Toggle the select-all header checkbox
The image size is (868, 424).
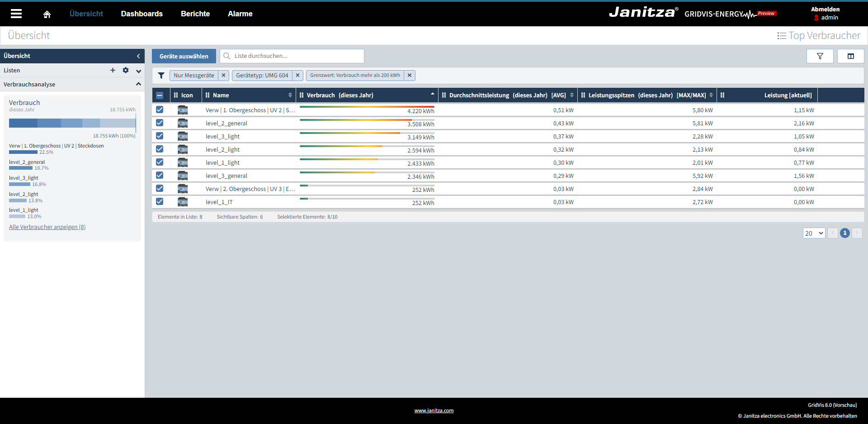coord(160,95)
